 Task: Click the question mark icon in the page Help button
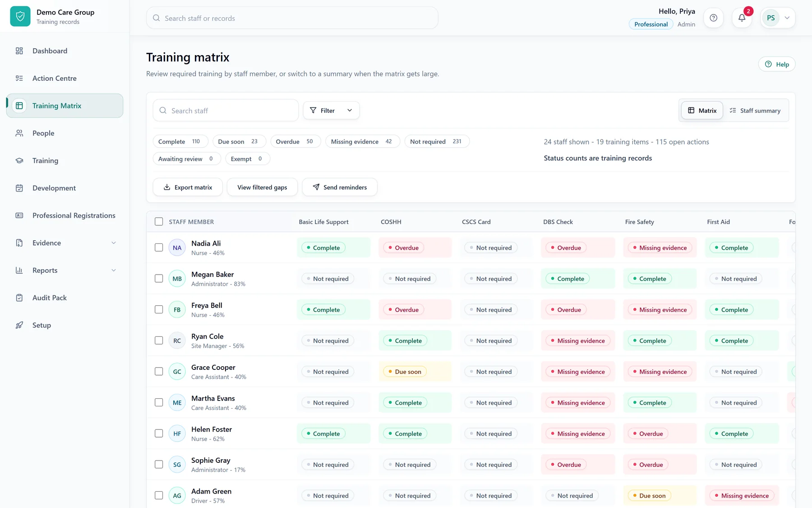(x=768, y=64)
